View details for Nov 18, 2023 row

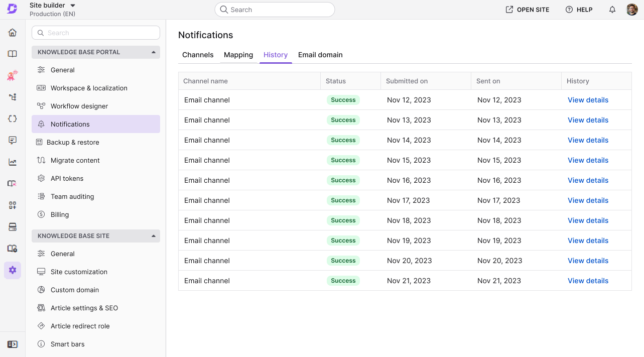pyautogui.click(x=588, y=220)
